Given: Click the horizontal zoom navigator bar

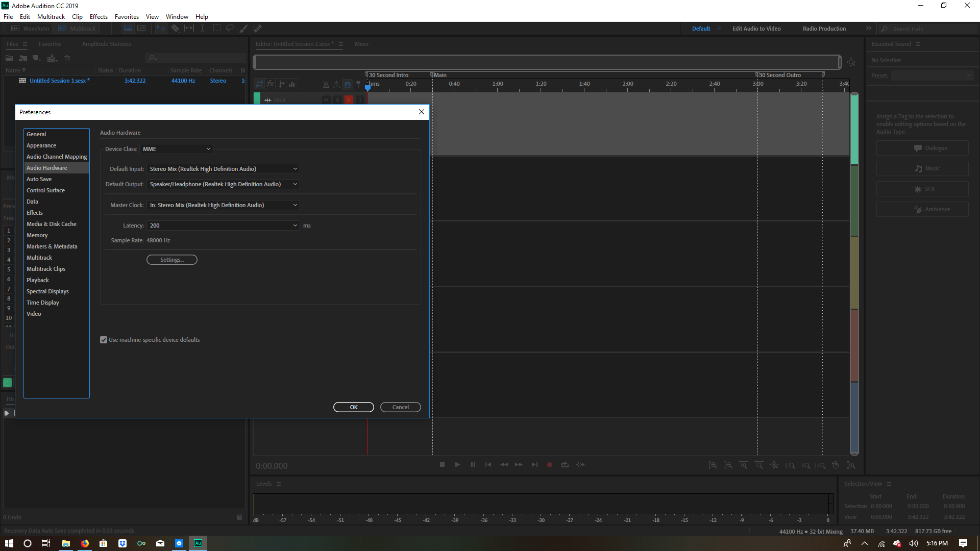Looking at the screenshot, I should click(x=547, y=62).
